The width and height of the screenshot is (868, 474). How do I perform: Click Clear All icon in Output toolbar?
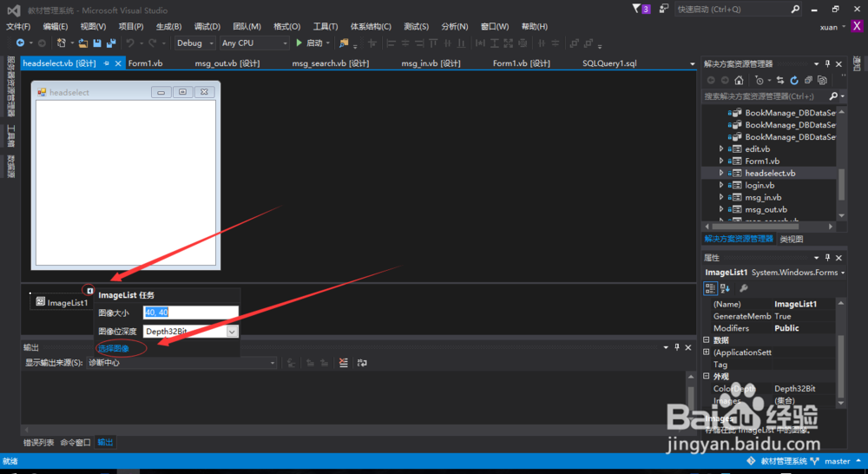click(x=344, y=363)
